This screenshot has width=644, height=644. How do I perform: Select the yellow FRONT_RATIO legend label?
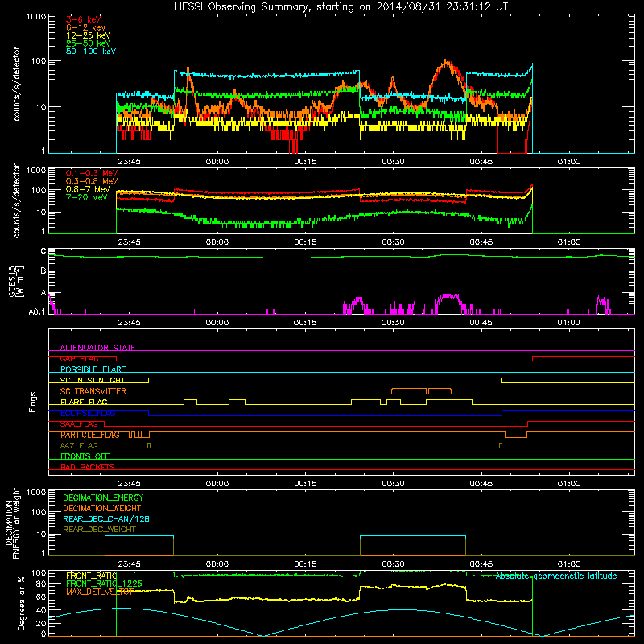tap(91, 576)
